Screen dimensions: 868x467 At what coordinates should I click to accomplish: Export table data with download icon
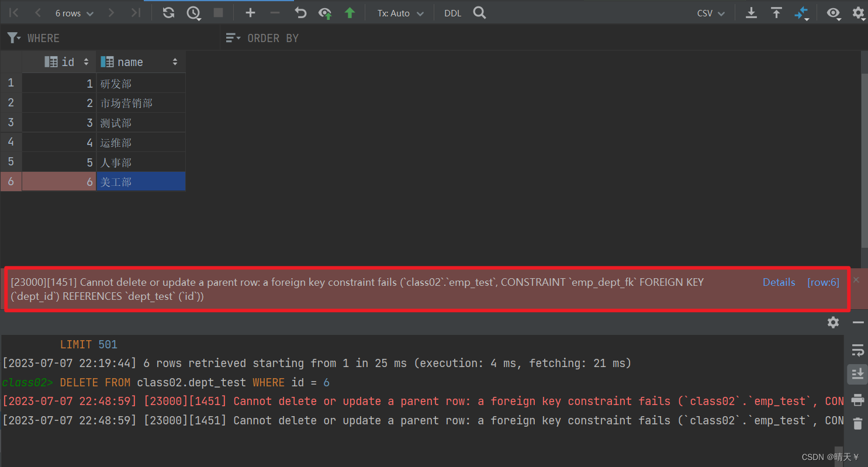click(x=751, y=12)
